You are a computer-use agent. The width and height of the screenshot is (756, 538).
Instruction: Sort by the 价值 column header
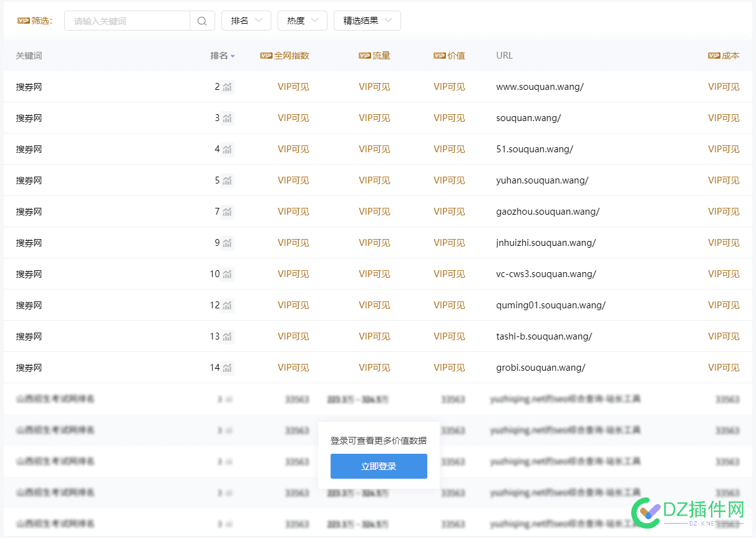[456, 56]
